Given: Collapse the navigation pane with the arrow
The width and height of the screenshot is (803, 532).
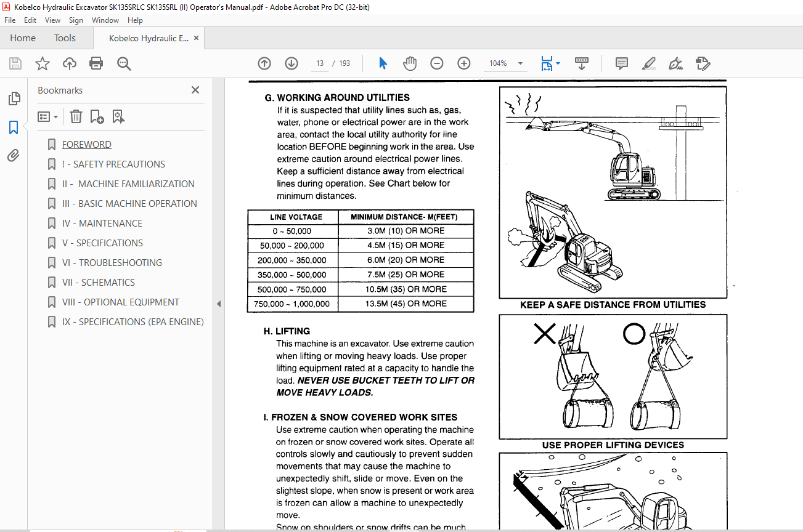Looking at the screenshot, I should (218, 304).
